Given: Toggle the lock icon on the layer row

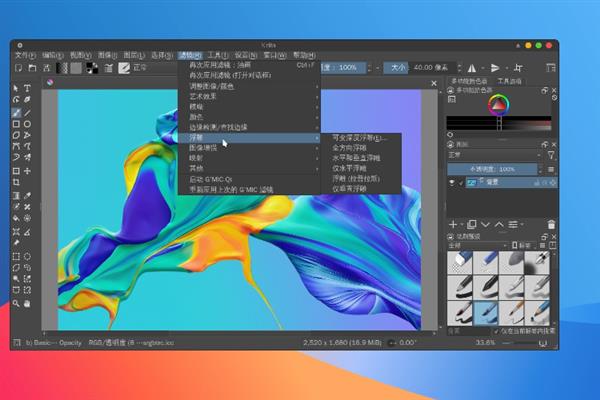Looking at the screenshot, I should (536, 183).
